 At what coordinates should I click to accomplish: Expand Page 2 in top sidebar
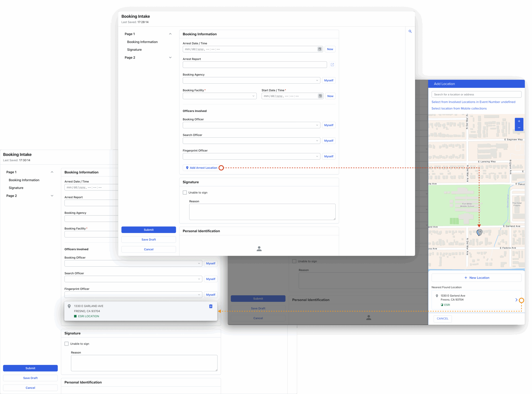170,58
